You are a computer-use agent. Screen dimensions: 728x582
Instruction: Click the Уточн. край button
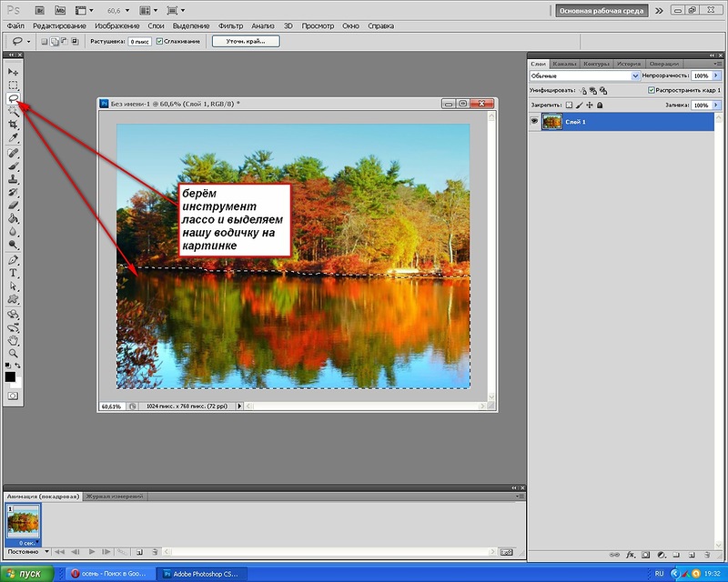pyautogui.click(x=246, y=41)
